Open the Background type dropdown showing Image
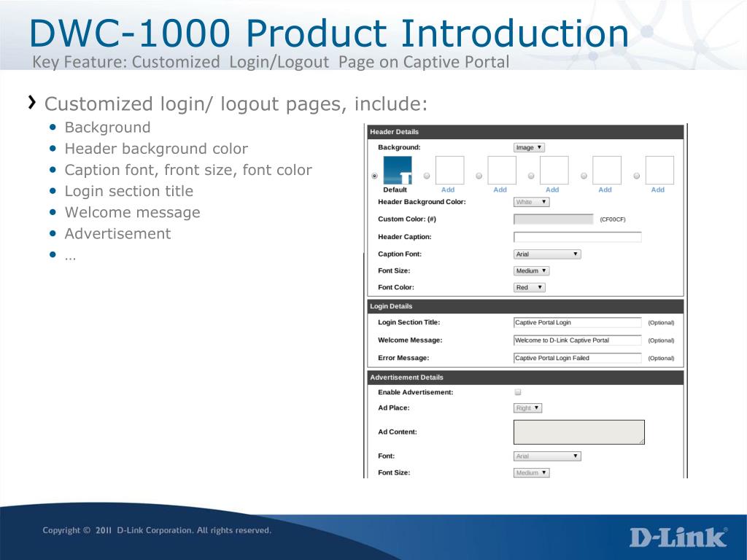 point(529,147)
